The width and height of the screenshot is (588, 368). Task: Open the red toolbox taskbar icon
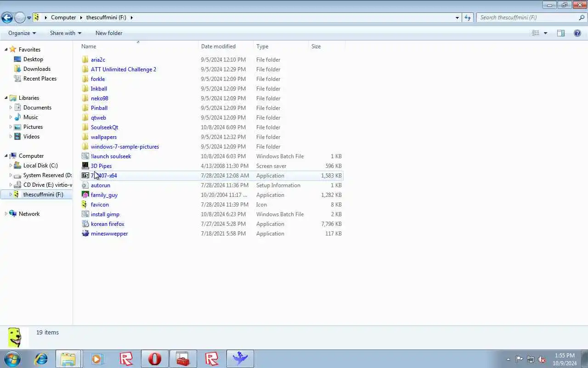(x=183, y=359)
